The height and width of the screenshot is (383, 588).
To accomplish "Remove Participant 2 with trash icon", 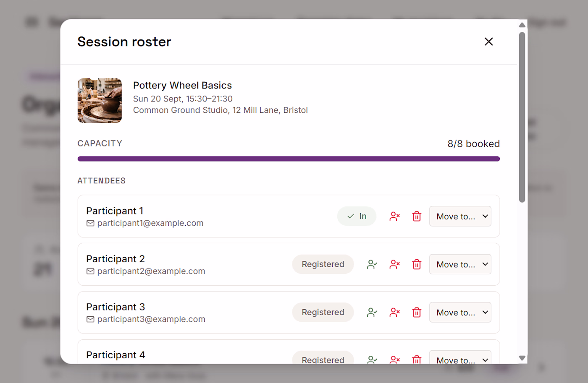I will [x=417, y=265].
